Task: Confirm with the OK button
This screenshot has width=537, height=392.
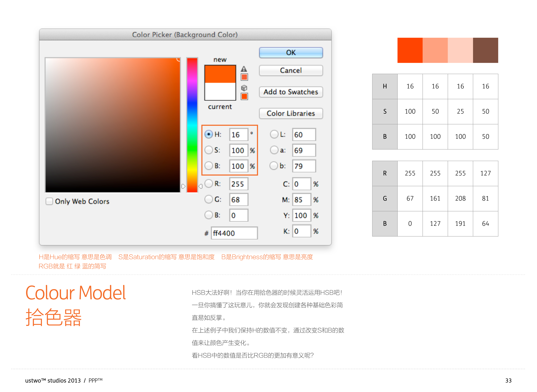Action: [291, 52]
